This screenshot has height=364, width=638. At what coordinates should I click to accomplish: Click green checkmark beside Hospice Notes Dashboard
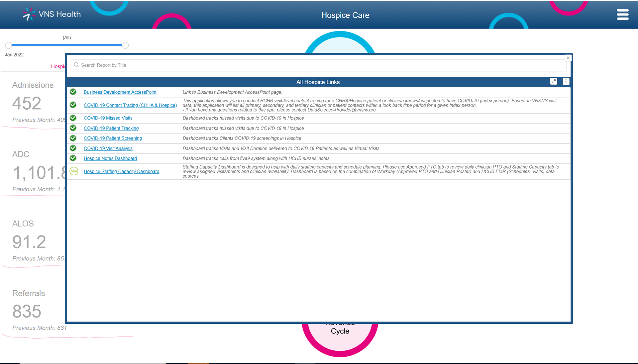[x=73, y=158]
